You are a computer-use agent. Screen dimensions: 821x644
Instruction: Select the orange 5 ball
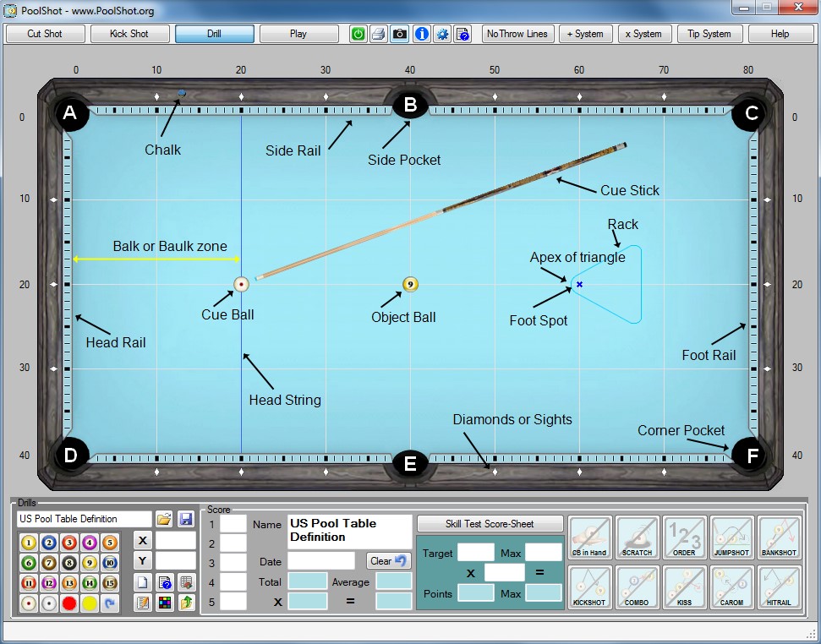point(109,543)
